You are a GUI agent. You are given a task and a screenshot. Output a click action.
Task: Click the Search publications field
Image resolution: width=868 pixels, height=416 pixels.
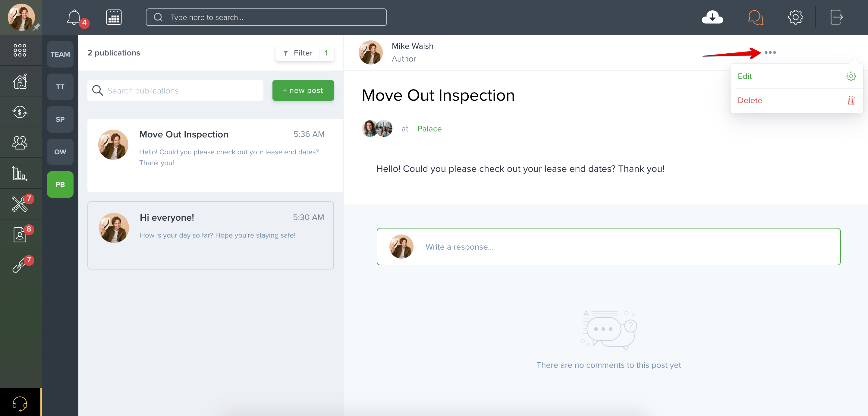point(175,90)
